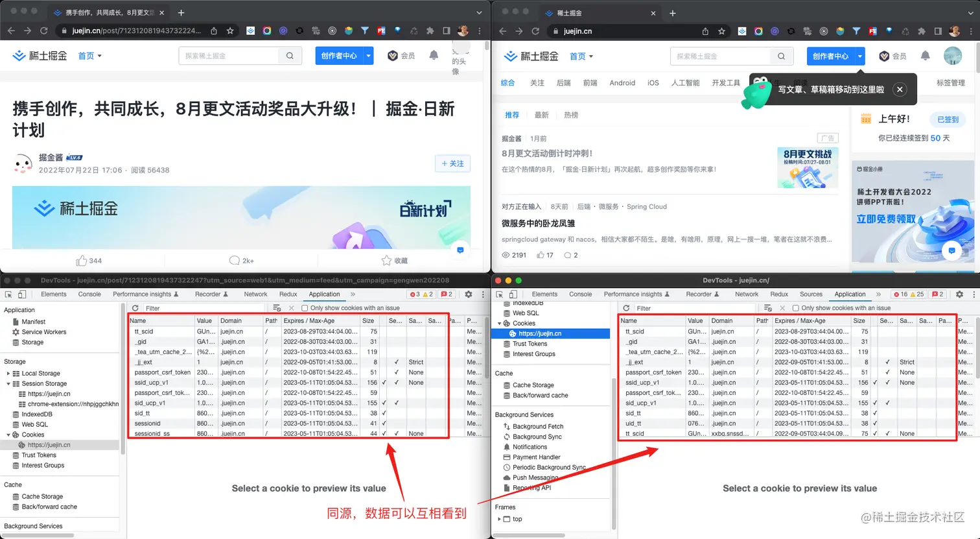This screenshot has height=539, width=980.
Task: Collapse the Cookies tree in left DevTools
Action: pyautogui.click(x=8, y=435)
